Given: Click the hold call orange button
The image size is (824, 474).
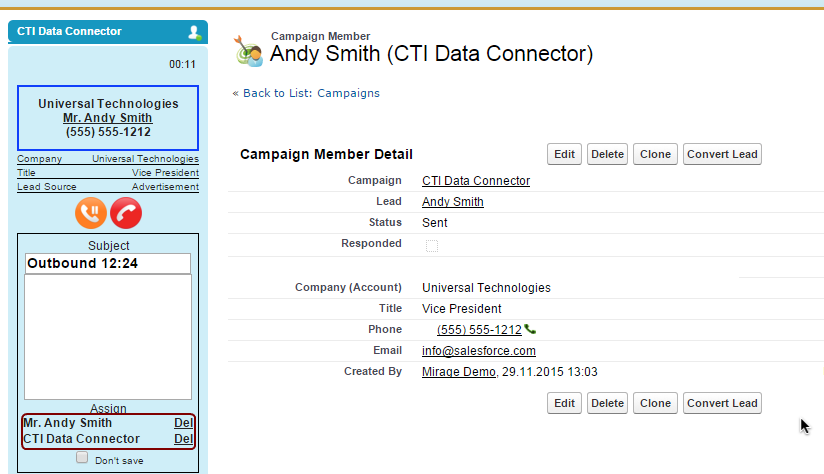Looking at the screenshot, I should click(91, 213).
